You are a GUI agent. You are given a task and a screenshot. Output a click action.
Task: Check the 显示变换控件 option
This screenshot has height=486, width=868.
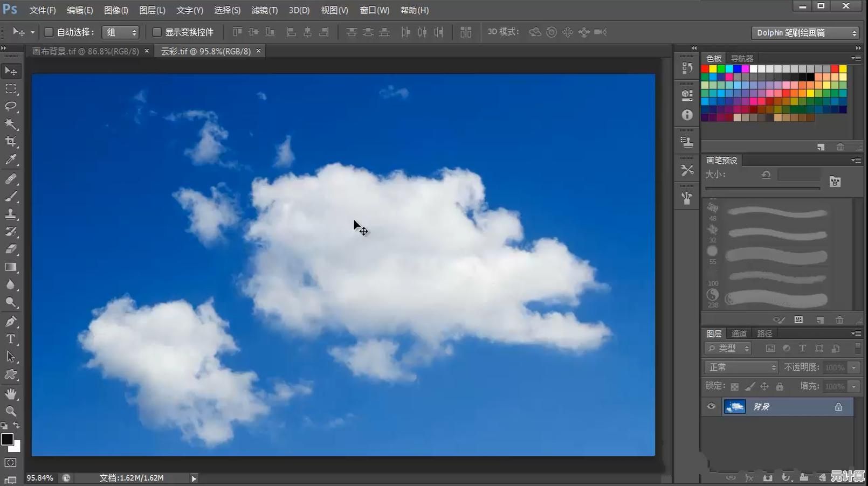(x=157, y=32)
